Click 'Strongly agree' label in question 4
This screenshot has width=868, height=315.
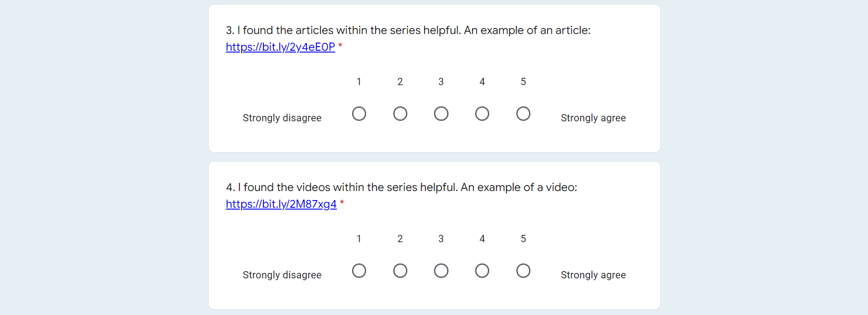coord(593,275)
